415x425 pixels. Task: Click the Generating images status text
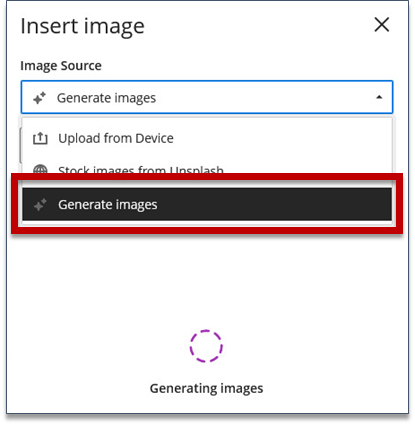[x=206, y=389]
